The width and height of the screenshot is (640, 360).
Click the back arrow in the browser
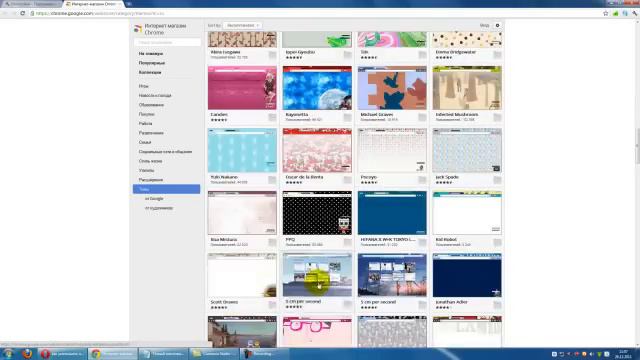[5, 13]
